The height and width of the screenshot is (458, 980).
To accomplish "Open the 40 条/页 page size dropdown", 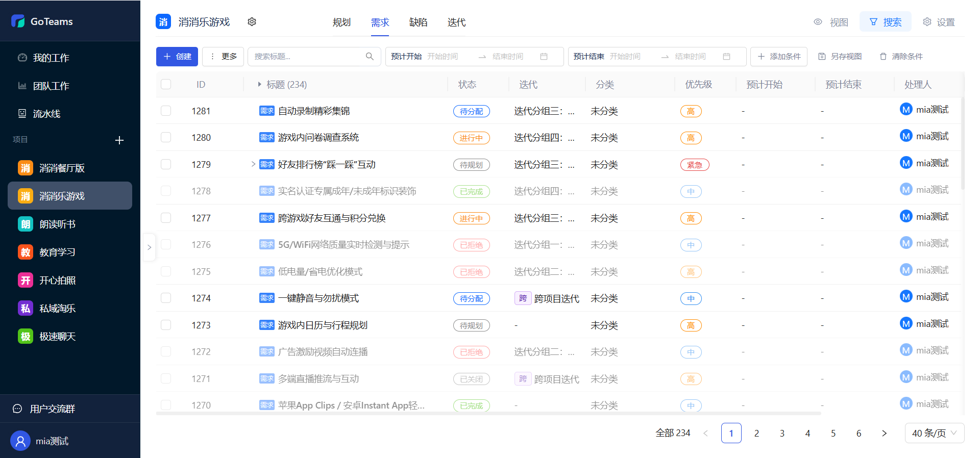I will [935, 433].
